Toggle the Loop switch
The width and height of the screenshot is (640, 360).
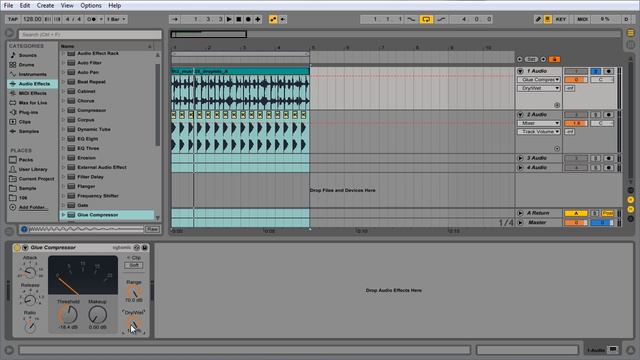coord(426,19)
